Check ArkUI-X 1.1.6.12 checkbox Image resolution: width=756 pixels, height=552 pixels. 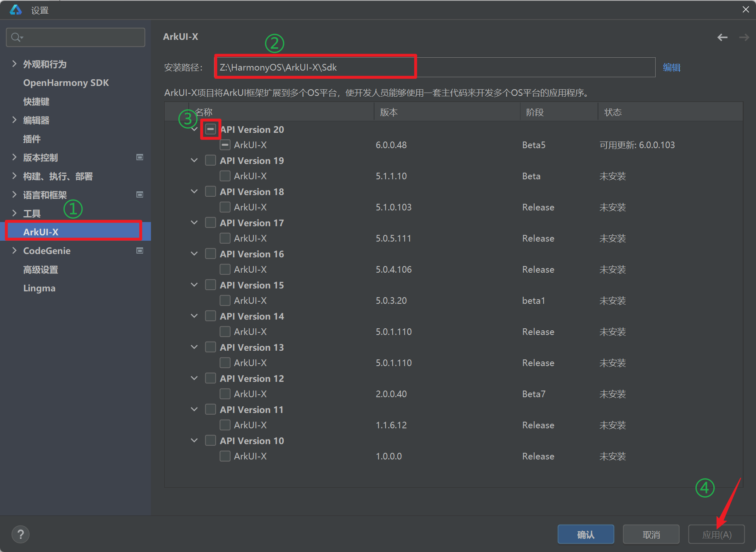click(x=225, y=425)
